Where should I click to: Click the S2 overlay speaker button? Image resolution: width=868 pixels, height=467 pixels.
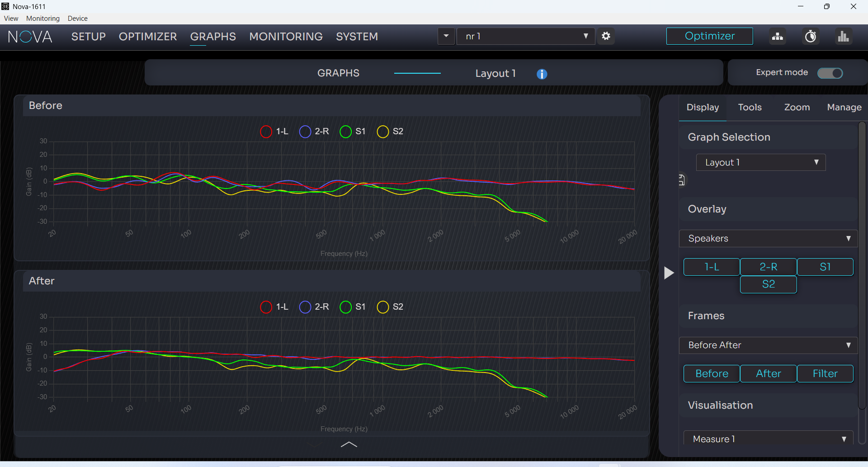point(769,284)
